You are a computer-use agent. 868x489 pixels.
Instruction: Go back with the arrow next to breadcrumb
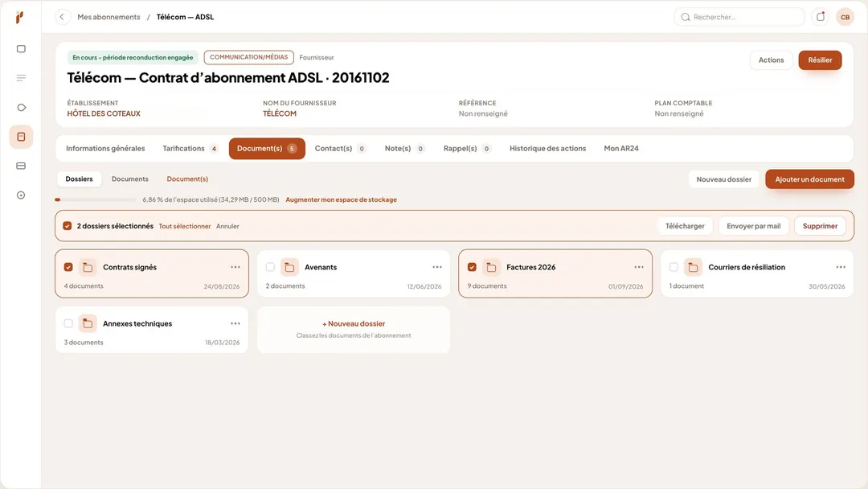pos(62,17)
